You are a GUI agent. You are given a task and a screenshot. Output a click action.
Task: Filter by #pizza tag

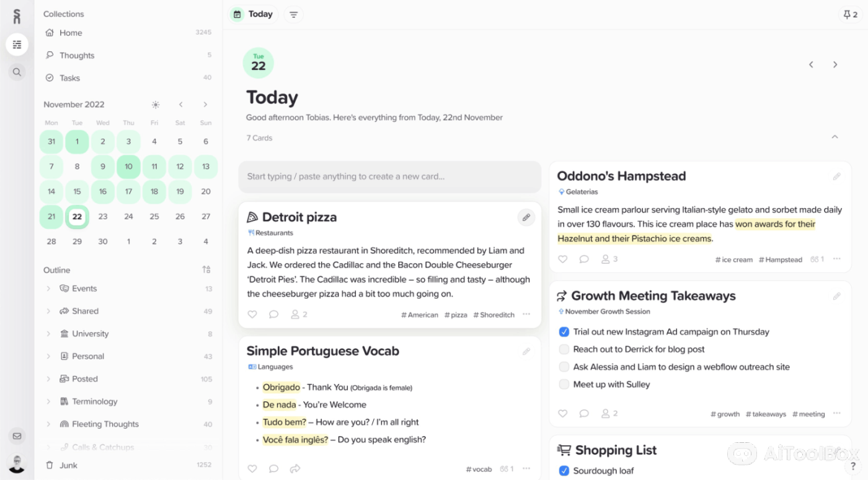tap(456, 315)
